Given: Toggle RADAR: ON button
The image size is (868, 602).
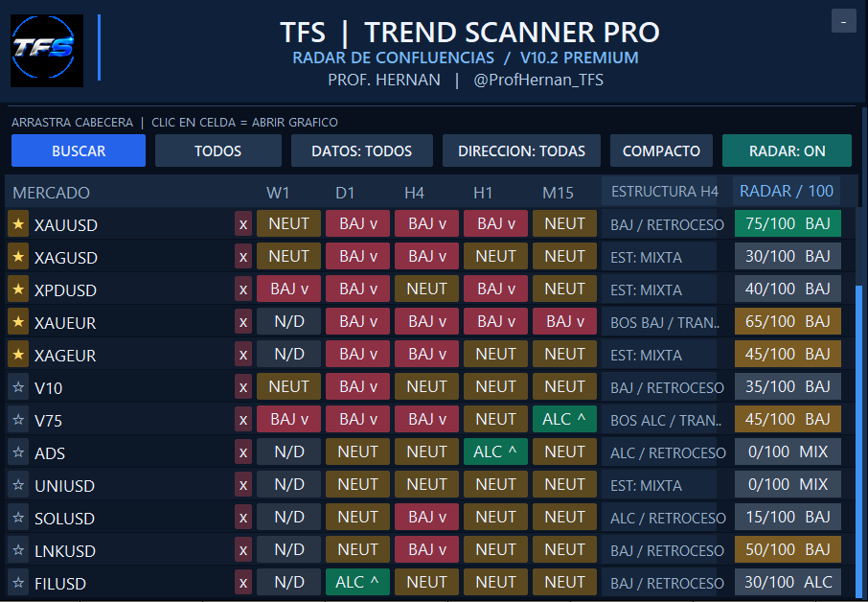Looking at the screenshot, I should tap(787, 150).
